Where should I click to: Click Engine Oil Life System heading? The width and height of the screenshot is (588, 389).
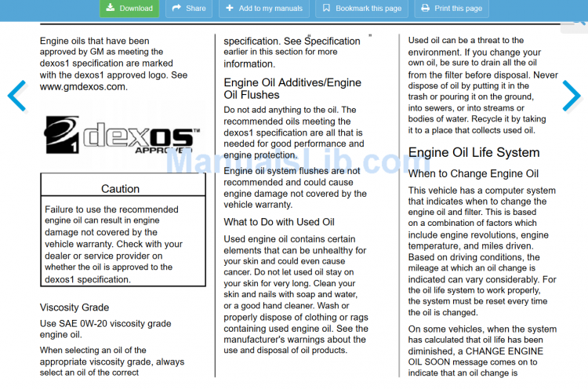coord(474,152)
